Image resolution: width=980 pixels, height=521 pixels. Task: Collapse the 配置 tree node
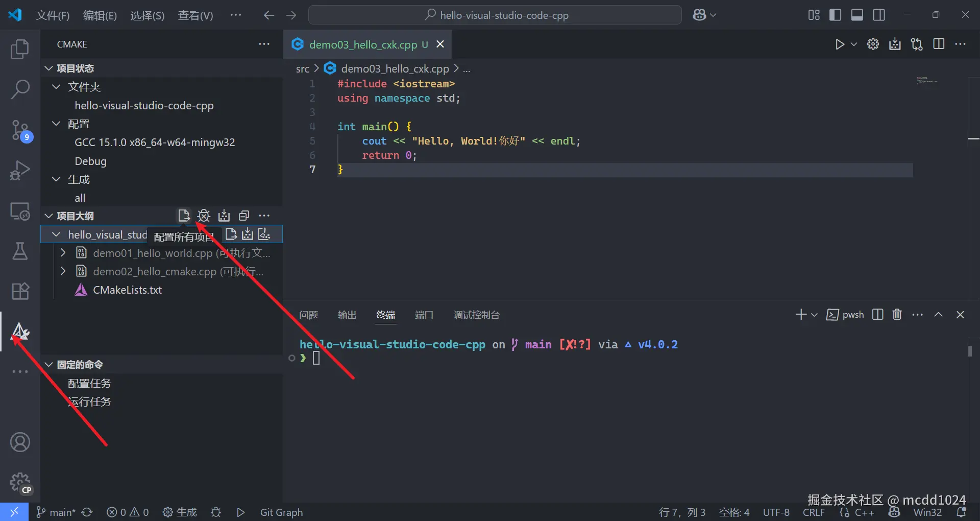57,124
